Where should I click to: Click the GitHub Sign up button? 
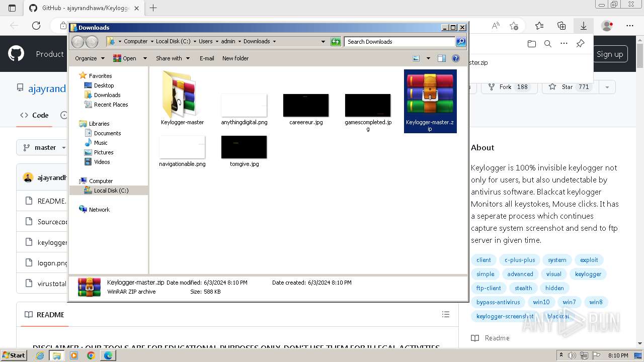pos(610,54)
